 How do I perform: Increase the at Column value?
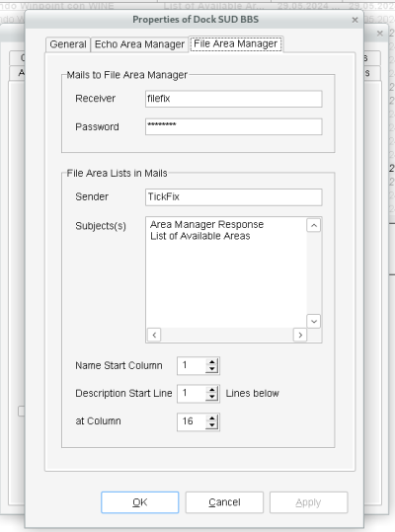pos(212,418)
